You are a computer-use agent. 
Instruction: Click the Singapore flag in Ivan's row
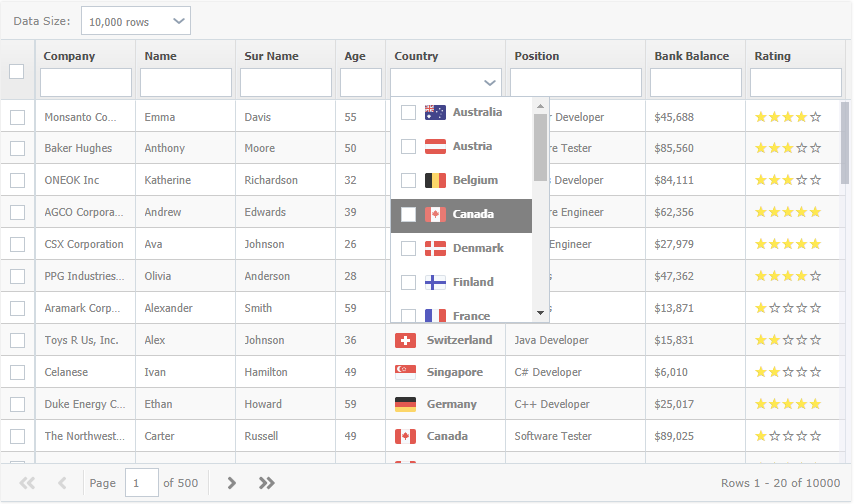(x=405, y=372)
